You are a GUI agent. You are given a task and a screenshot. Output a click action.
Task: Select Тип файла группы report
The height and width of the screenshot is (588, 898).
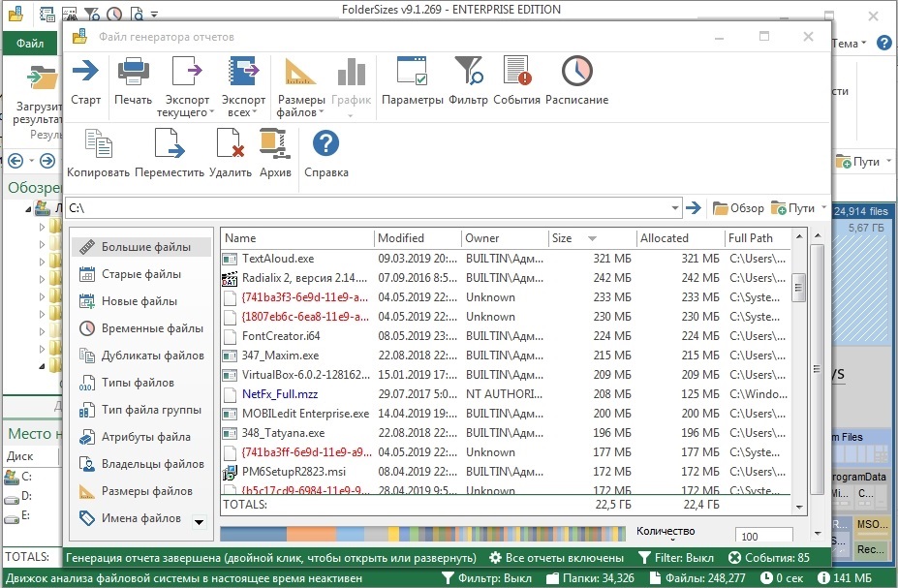pyautogui.click(x=141, y=410)
